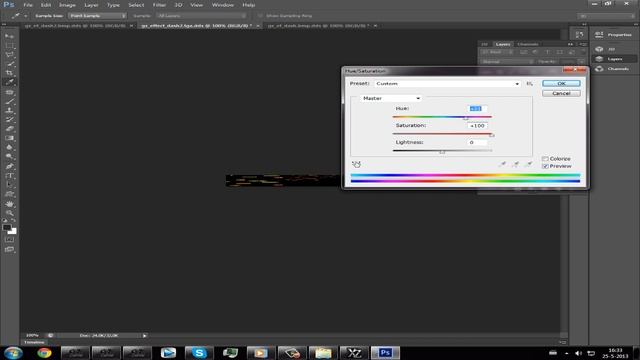Select the Move tool
Viewport: 640px width, 360px height.
(9, 36)
